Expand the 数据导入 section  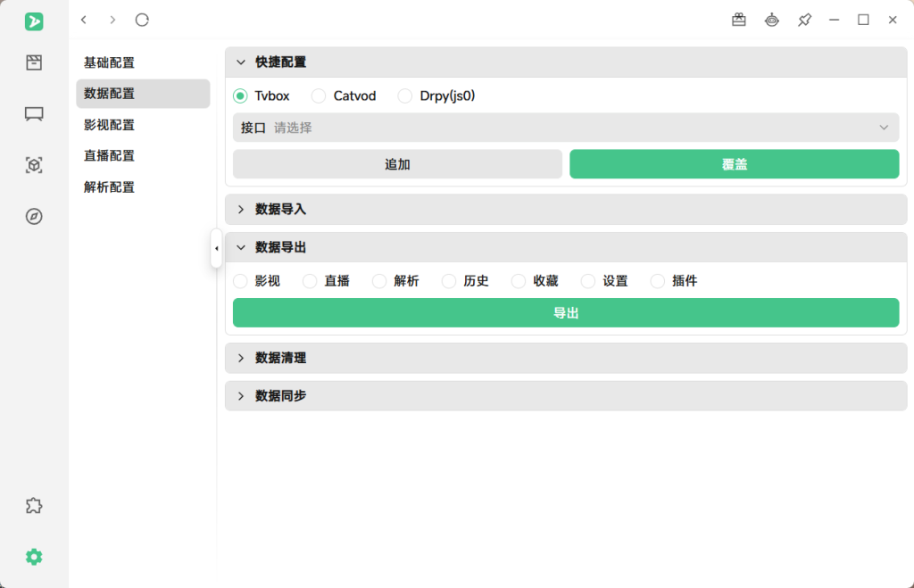pyautogui.click(x=565, y=209)
